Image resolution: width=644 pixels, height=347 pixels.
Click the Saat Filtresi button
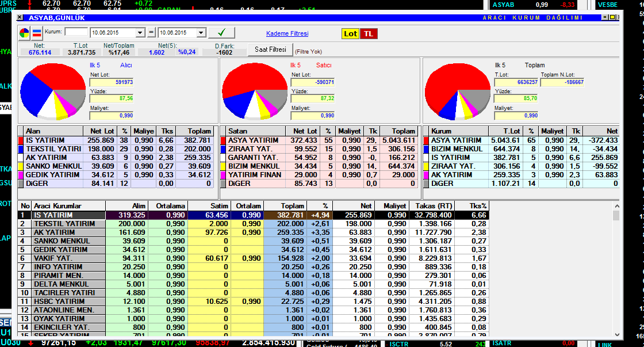point(270,49)
